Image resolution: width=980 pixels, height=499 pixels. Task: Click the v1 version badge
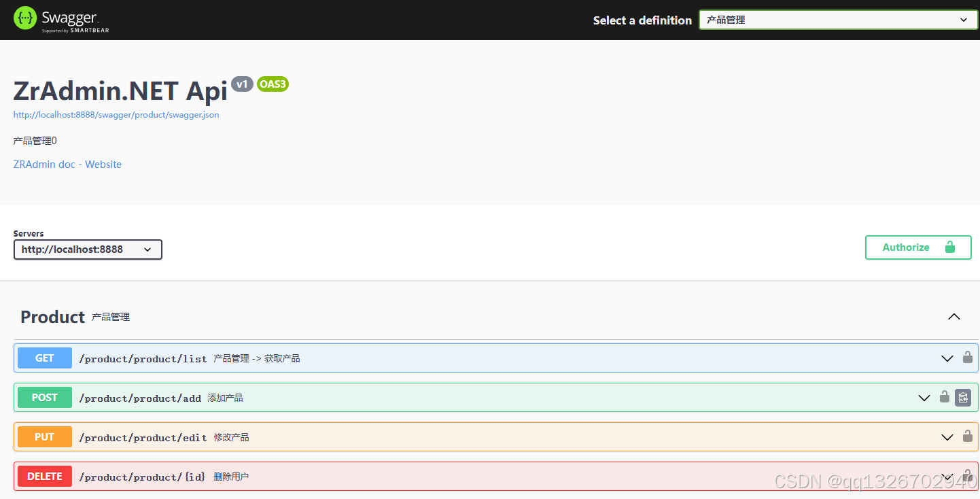242,84
